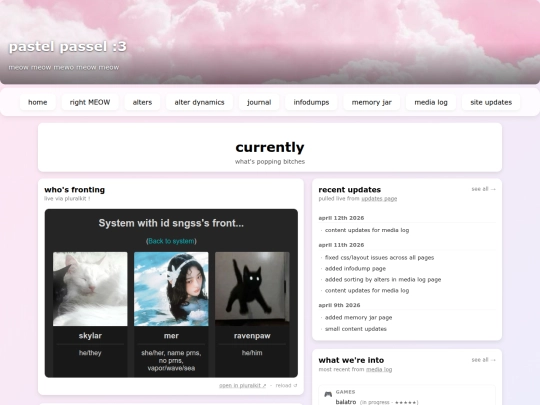Click the ravenpaw member name
Screen dimensions: 540x405
(252, 336)
